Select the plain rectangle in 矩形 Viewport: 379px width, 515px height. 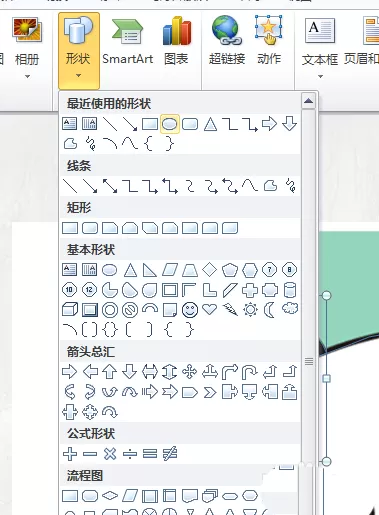[x=70, y=228]
